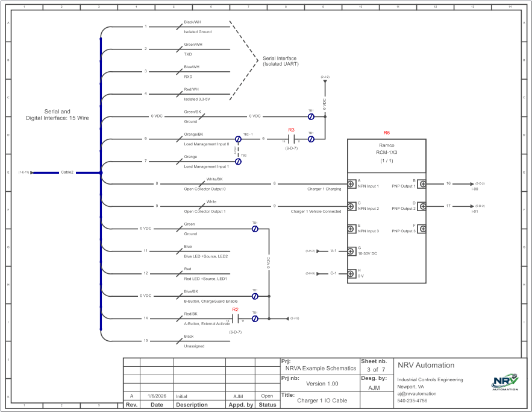Viewport: 532px width, 412px height.
Task: Click the 0 V terminal H on Ramco module
Action: pyautogui.click(x=351, y=273)
